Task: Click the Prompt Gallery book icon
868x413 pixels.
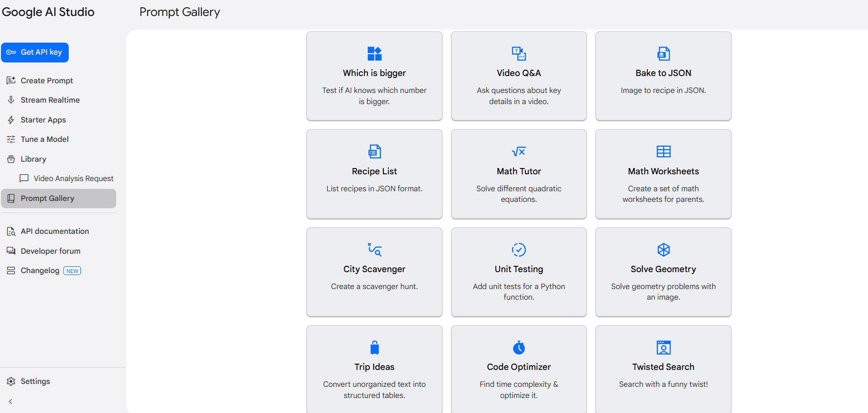Action: pyautogui.click(x=11, y=199)
